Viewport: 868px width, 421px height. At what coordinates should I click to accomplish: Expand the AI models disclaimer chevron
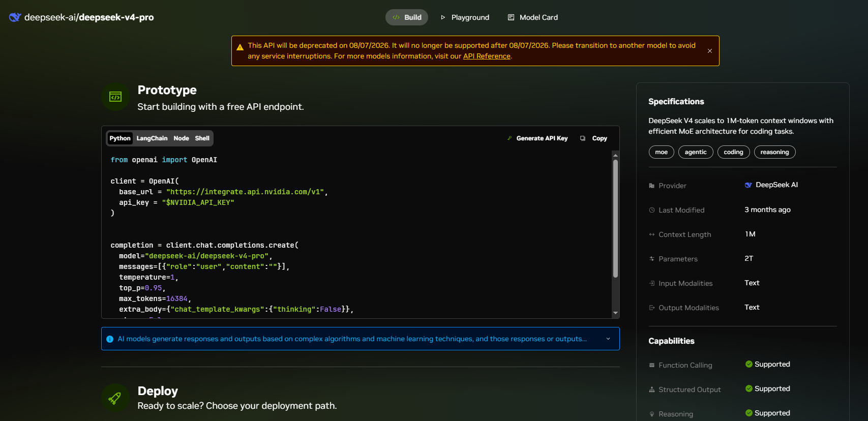coord(608,339)
